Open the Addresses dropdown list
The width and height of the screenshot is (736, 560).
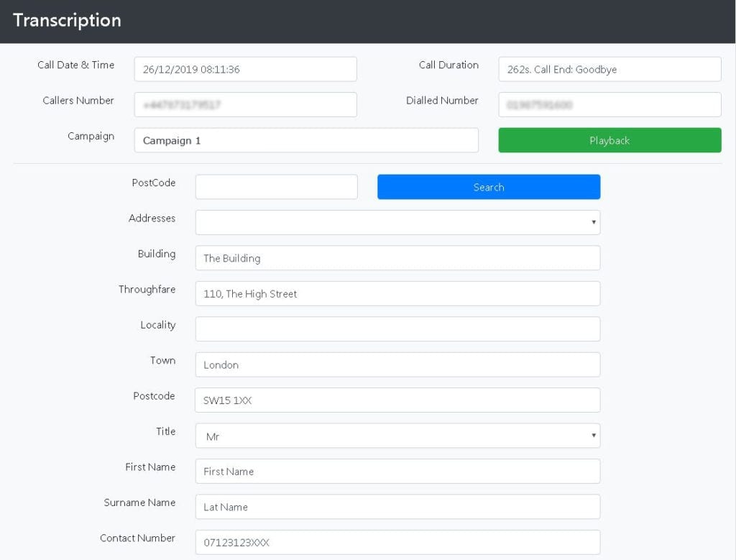click(397, 222)
